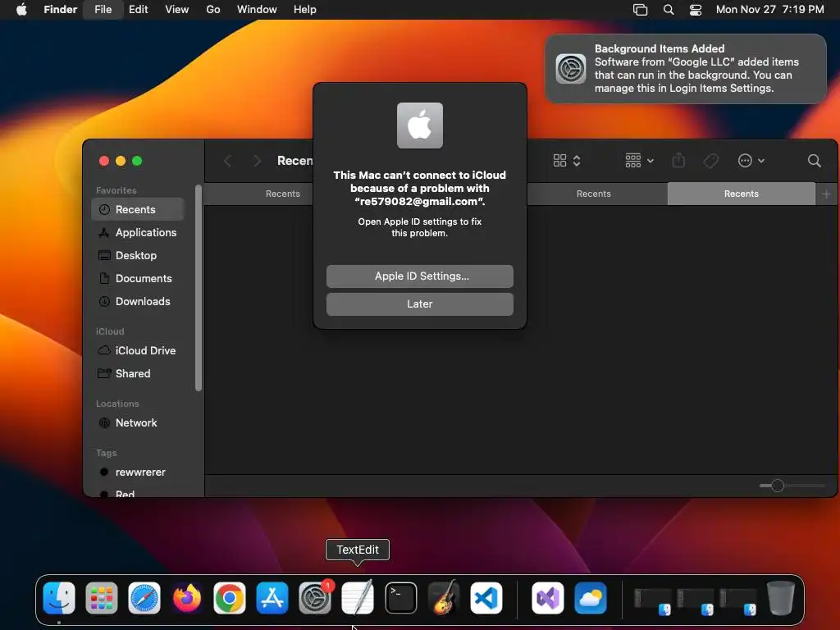Select Recents in Finder sidebar
The height and width of the screenshot is (630, 840).
coord(138,209)
